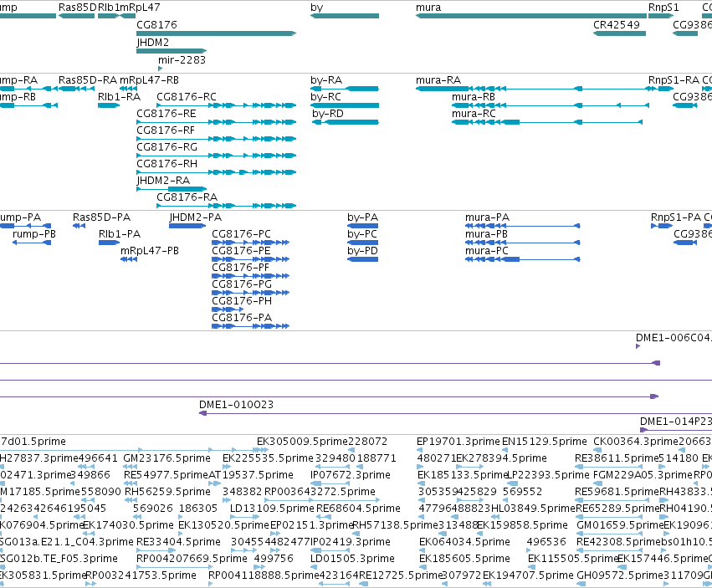Select the 'RE68604.5prime' EST label
The width and height of the screenshot is (712, 588).
tap(358, 509)
